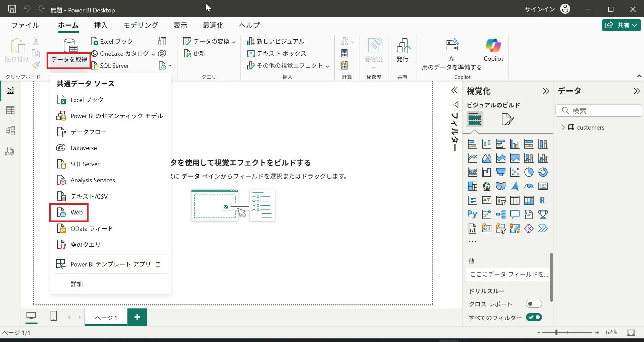Viewport: 644px width, 342px height.
Task: Turn off the すべてのフィルター toggle
Action: pos(534,317)
